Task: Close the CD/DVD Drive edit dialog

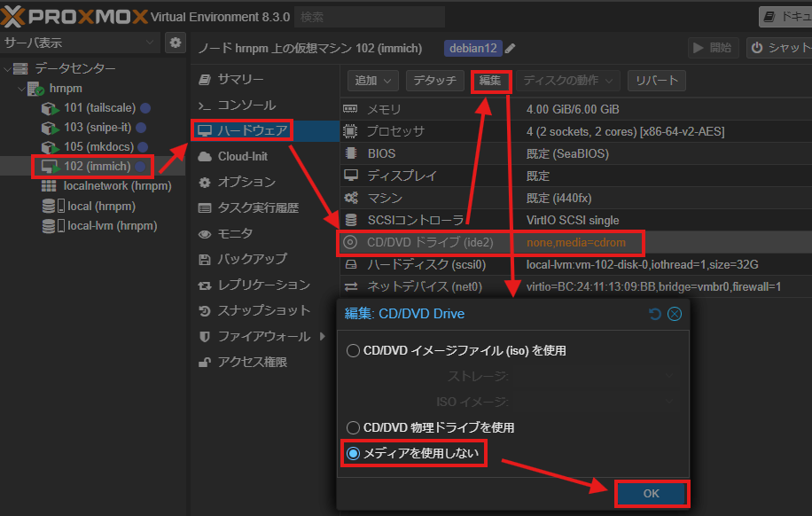Action: [675, 314]
